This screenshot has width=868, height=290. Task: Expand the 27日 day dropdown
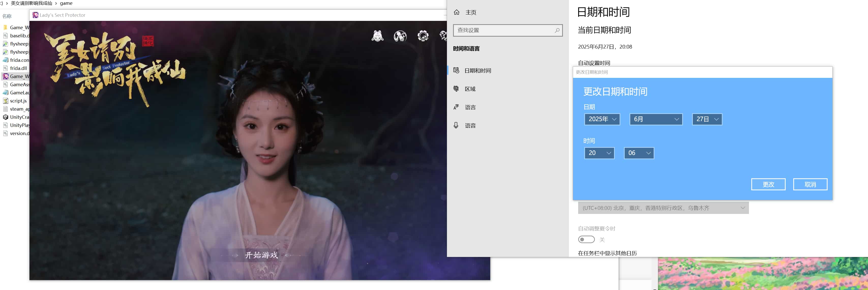pyautogui.click(x=707, y=119)
